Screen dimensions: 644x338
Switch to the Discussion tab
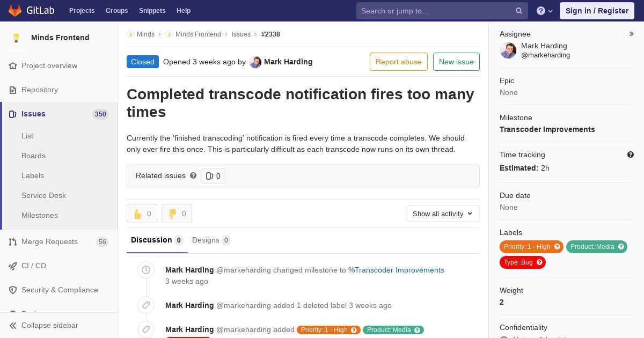[157, 240]
